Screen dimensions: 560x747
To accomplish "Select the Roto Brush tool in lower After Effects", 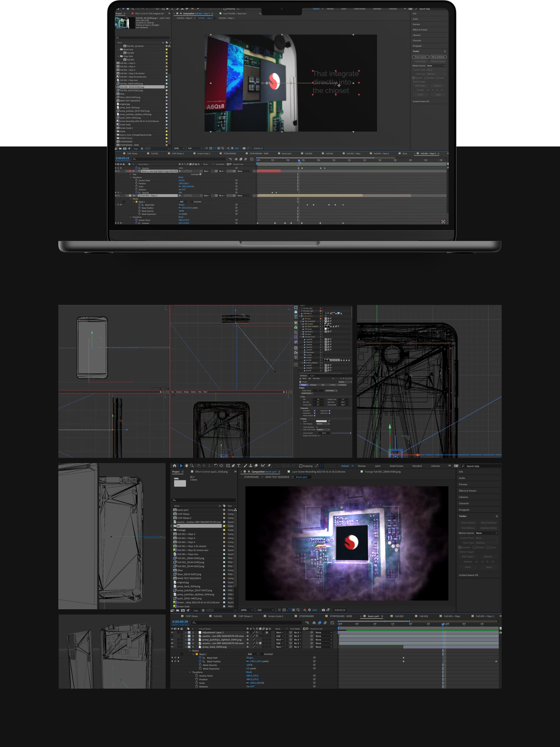I will point(263,466).
